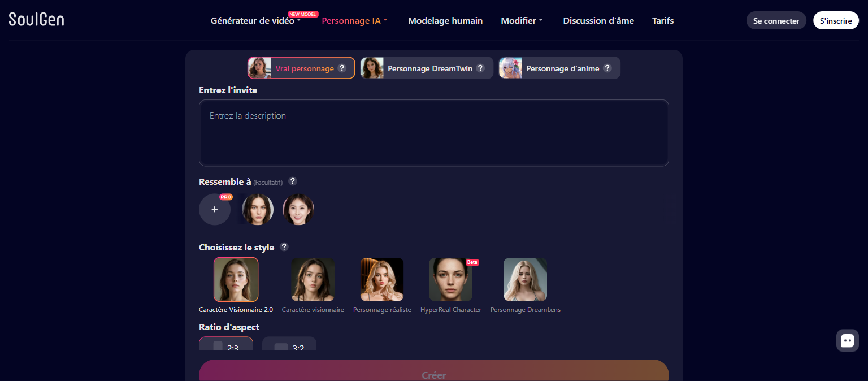Open the chat bot widget icon
The image size is (868, 381).
[848, 340]
